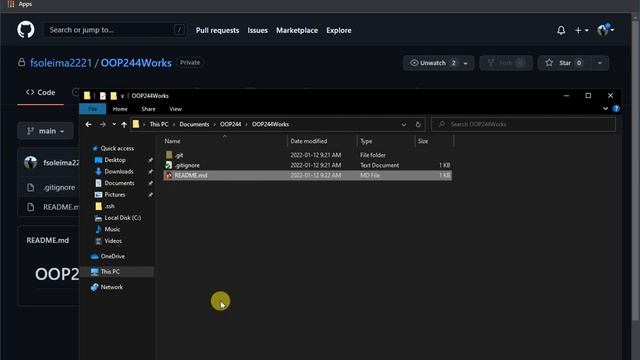The width and height of the screenshot is (640, 360).
Task: Select .gitignore file in Explorer
Action: [307, 165]
